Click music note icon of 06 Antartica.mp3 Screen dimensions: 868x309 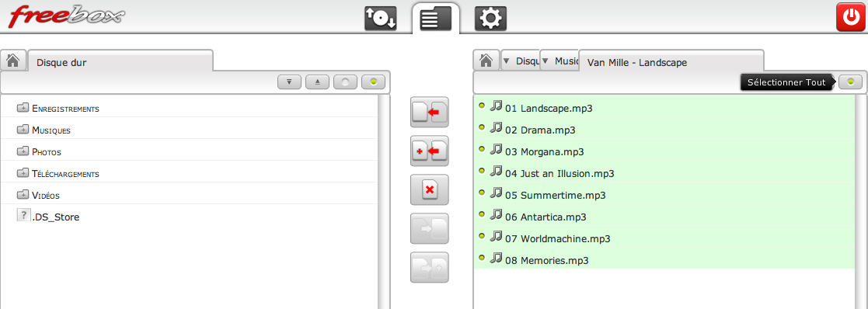pos(496,214)
